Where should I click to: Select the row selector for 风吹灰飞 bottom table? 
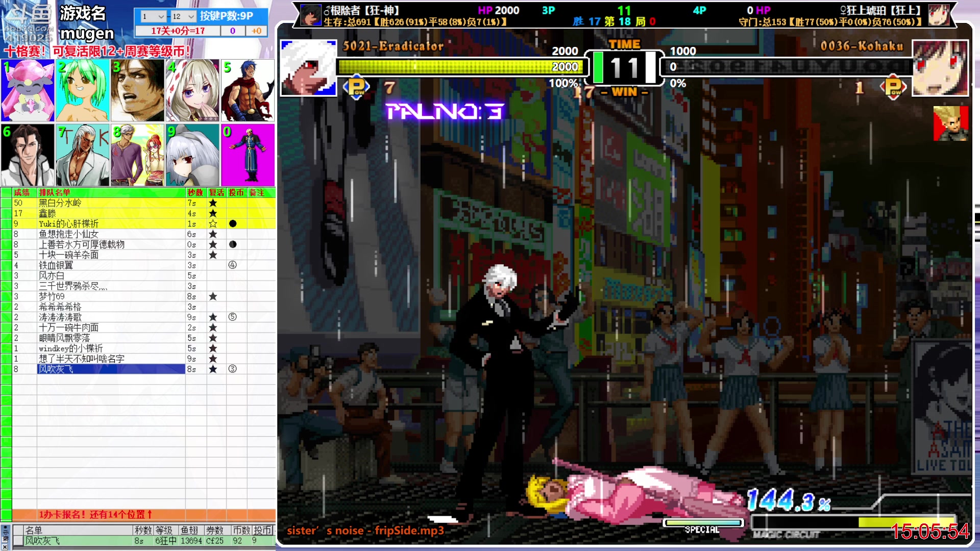18,541
